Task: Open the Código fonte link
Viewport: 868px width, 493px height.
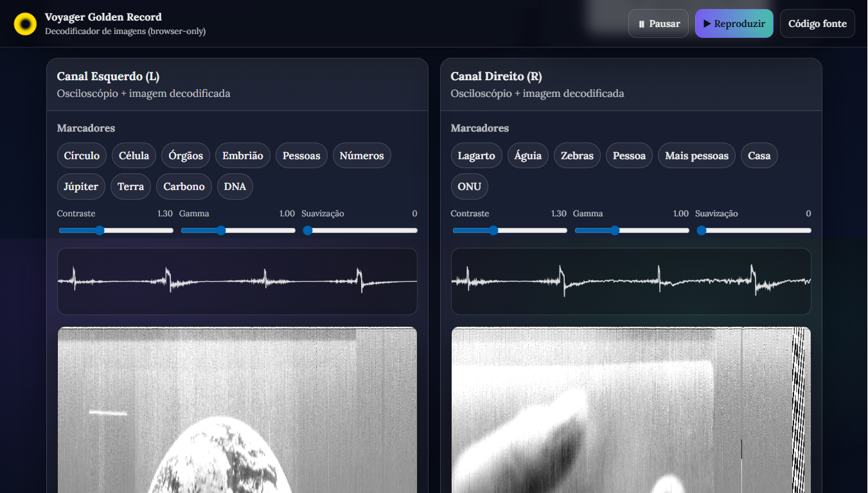Action: (817, 24)
